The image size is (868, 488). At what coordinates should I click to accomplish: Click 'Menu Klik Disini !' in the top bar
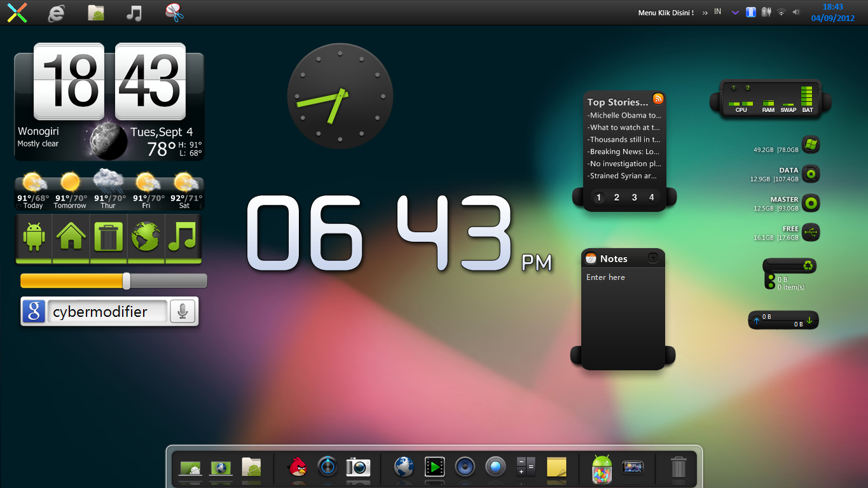click(666, 13)
